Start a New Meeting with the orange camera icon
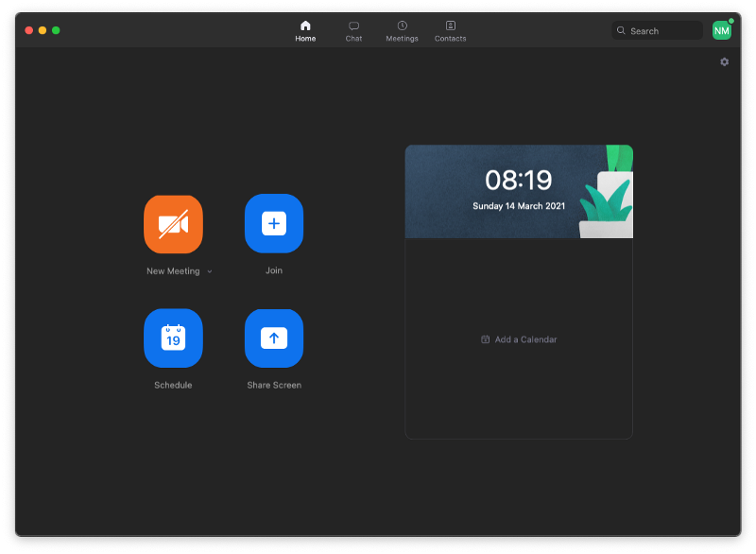 click(x=173, y=224)
